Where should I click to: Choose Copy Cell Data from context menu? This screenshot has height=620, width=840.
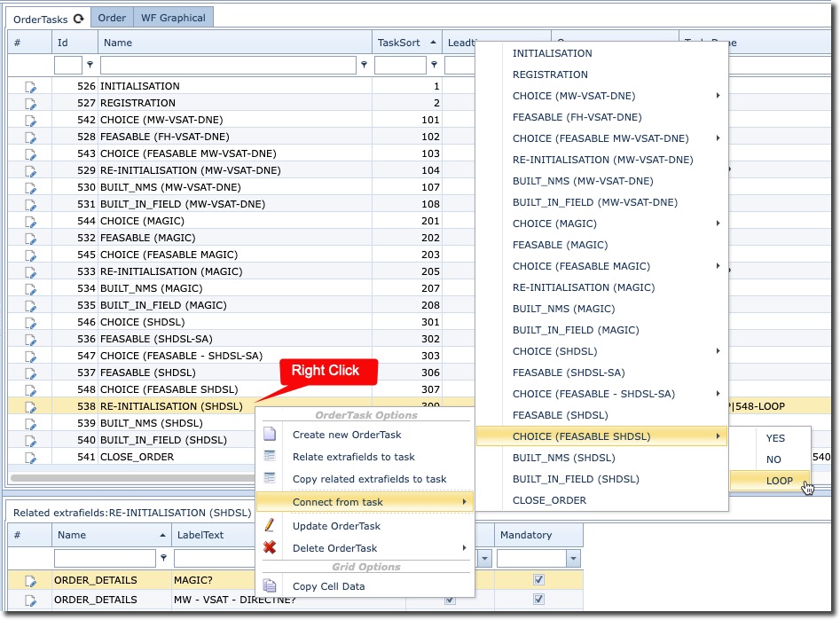pyautogui.click(x=328, y=586)
